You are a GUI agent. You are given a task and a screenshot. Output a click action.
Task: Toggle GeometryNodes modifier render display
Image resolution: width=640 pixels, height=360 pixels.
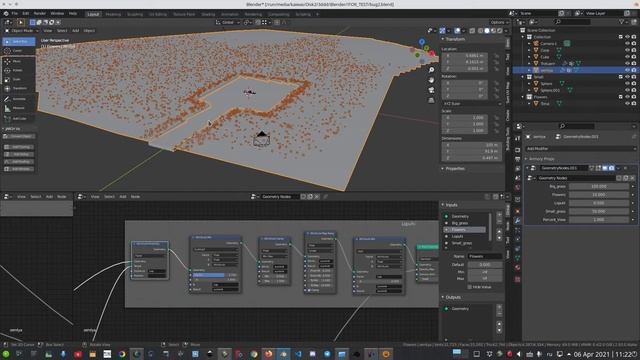[x=611, y=168]
